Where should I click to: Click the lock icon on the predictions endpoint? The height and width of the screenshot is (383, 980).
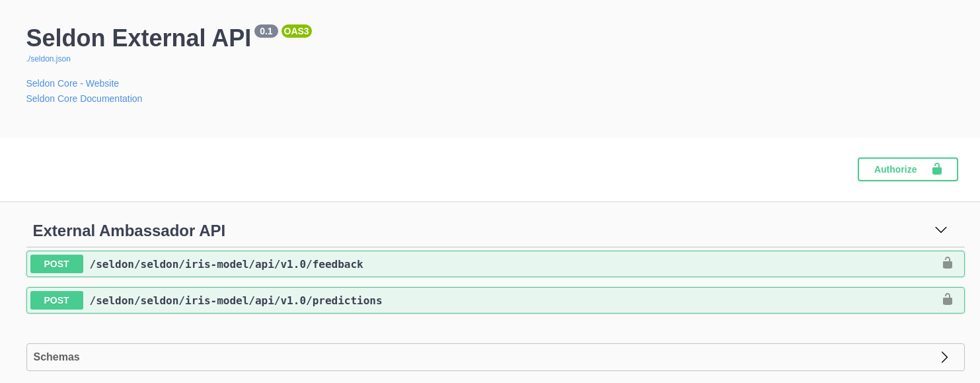947,300
